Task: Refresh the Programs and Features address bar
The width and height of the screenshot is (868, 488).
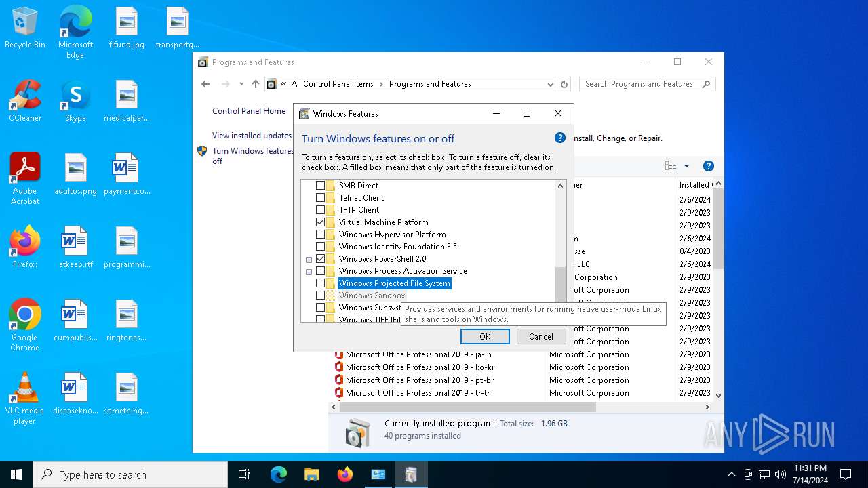Action: tap(564, 84)
